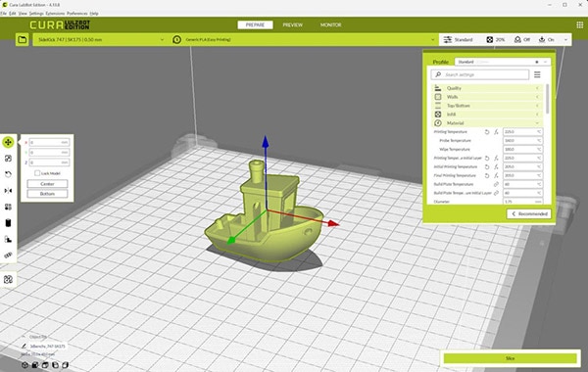588x372 pixels.
Task: Open the settings visibility hamburger menu
Action: [537, 74]
